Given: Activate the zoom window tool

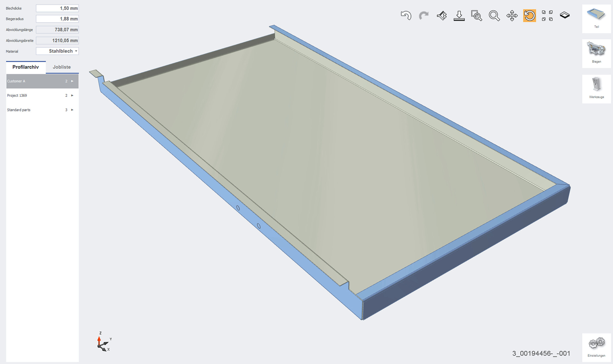Looking at the screenshot, I should coord(476,16).
